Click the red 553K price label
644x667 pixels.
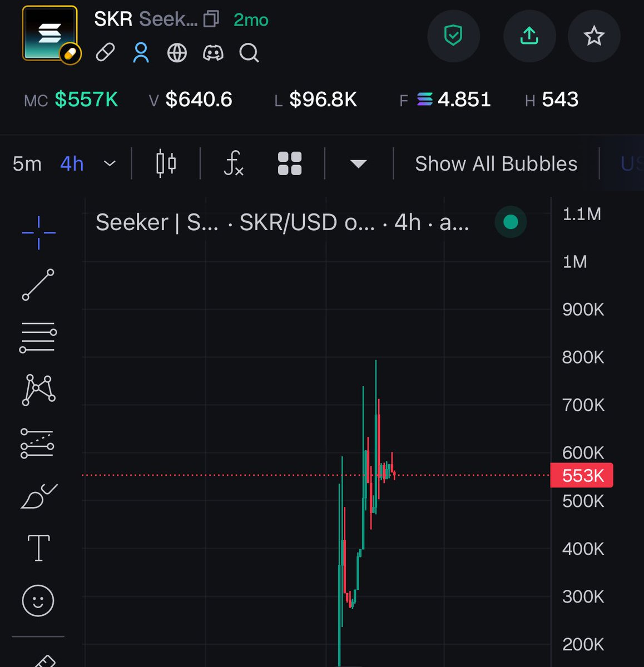click(582, 475)
